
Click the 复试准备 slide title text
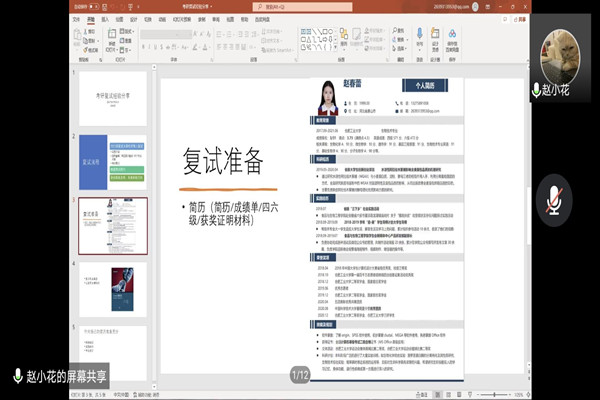[x=222, y=161]
